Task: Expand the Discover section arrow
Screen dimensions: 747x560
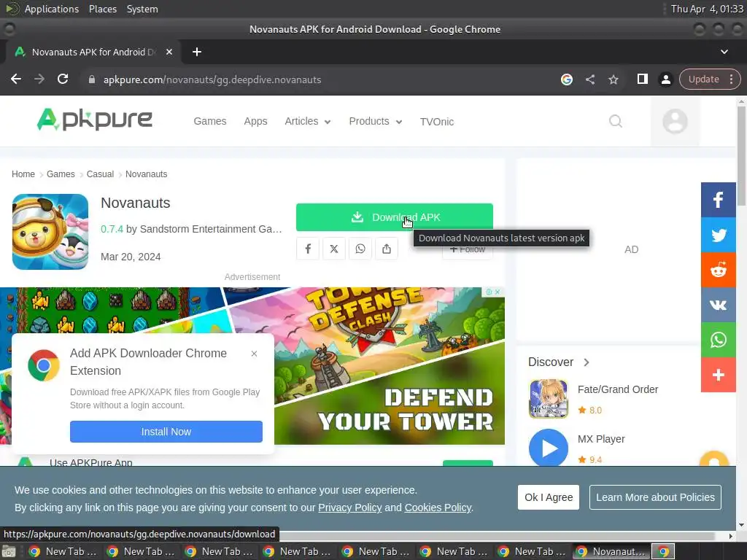Action: 587,362
